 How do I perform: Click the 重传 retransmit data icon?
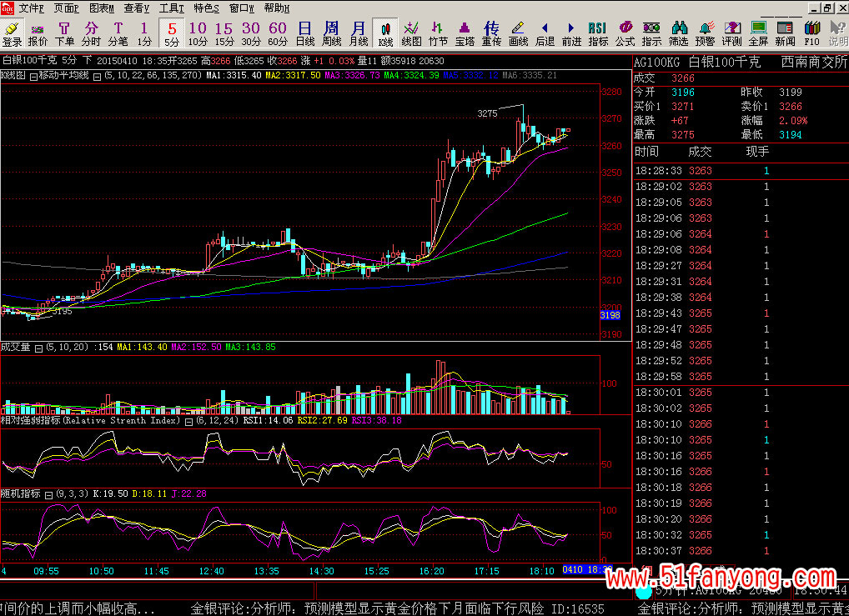pos(491,33)
